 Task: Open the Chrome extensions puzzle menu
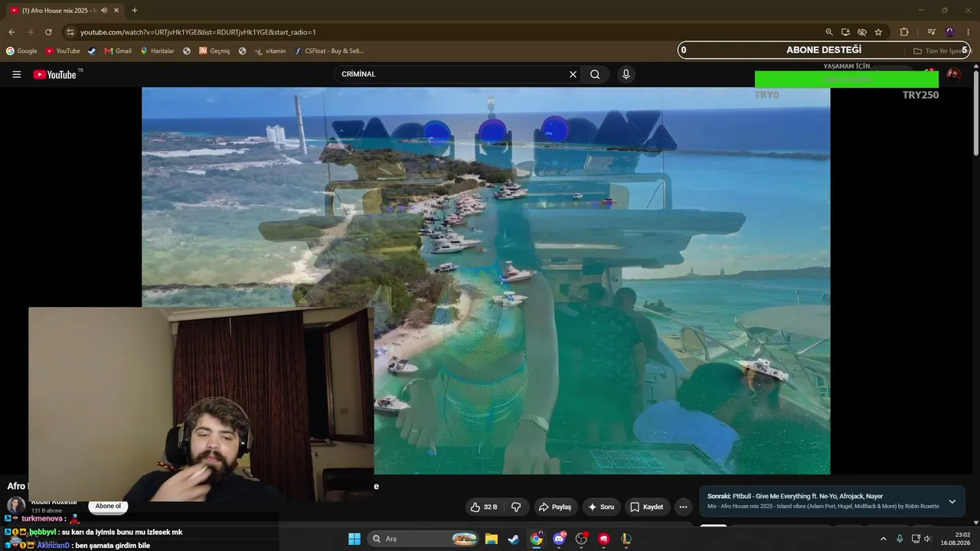[904, 32]
